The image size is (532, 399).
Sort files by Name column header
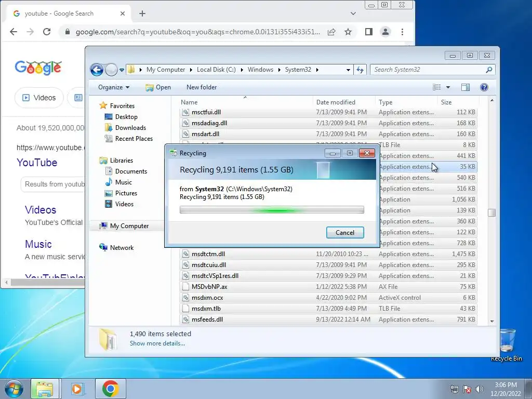245,102
